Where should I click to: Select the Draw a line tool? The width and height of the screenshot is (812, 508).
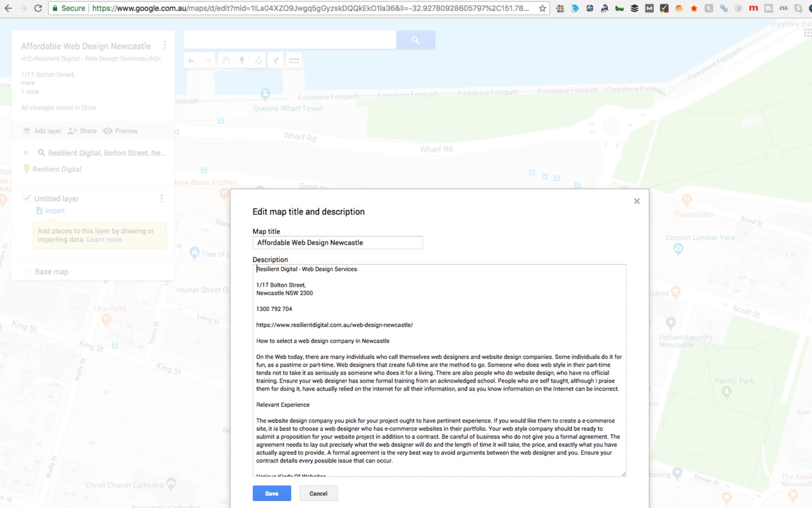coord(258,61)
